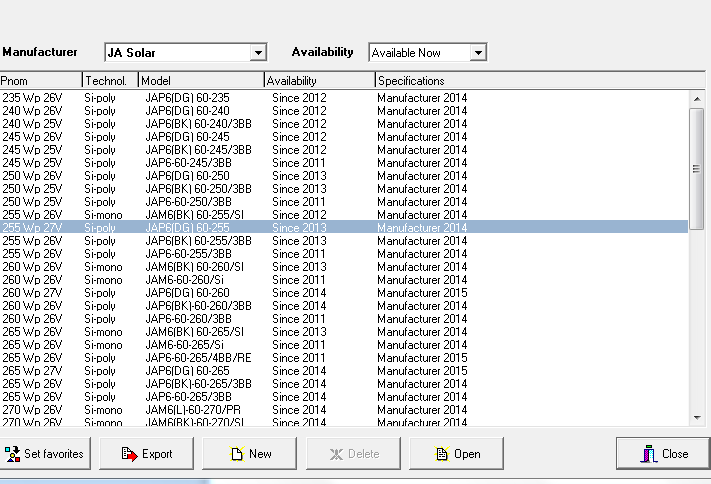Click the list scroll down arrow
The image size is (711, 484).
(x=697, y=418)
